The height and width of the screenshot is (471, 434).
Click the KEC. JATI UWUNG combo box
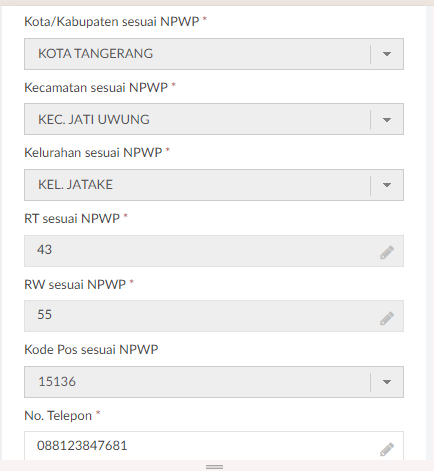214,119
